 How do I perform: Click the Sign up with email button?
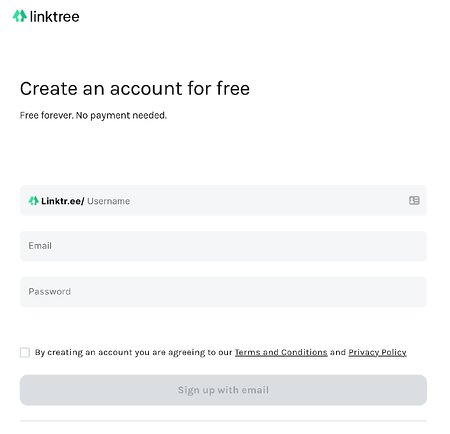(223, 390)
